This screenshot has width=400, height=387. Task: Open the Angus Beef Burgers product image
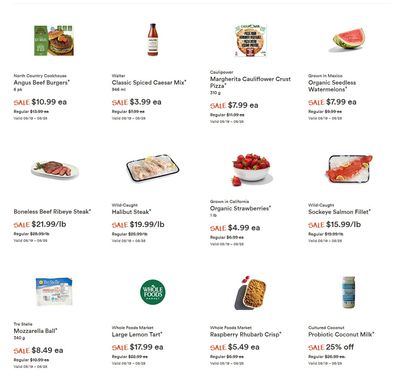point(54,41)
